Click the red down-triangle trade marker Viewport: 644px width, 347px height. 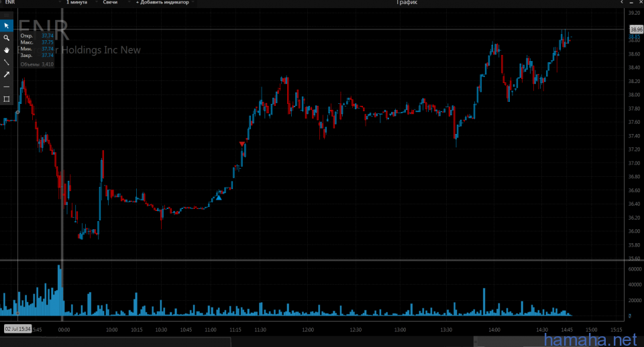[242, 144]
